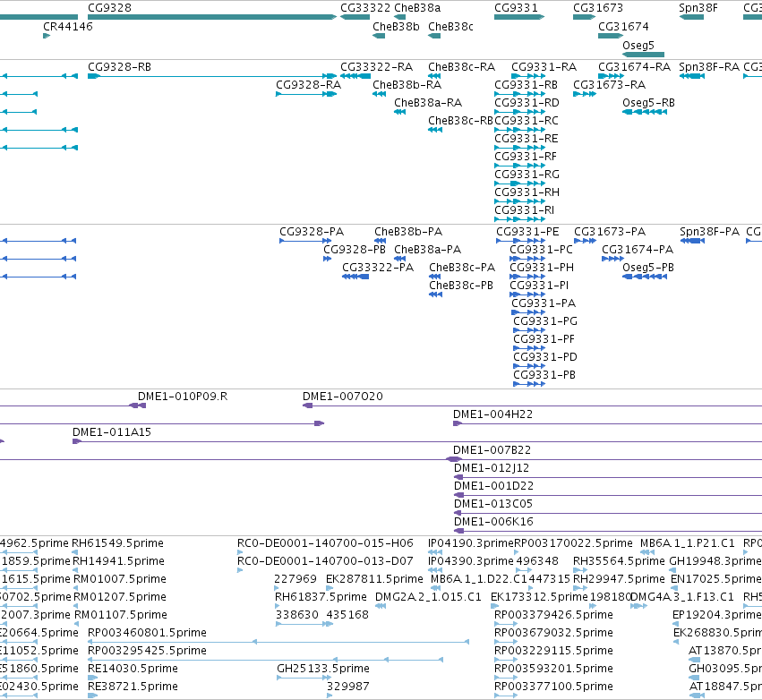Open the DME1-004H22 clone label
The width and height of the screenshot is (762, 700).
click(492, 414)
